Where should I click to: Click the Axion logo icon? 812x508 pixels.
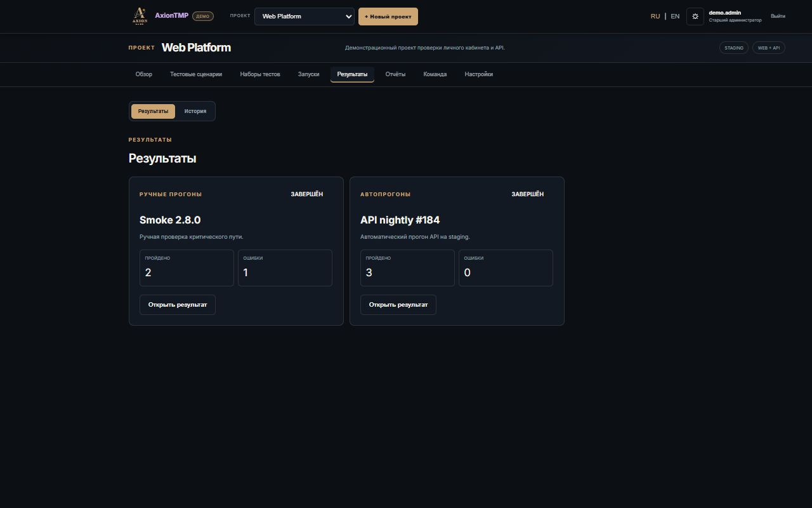pos(140,16)
